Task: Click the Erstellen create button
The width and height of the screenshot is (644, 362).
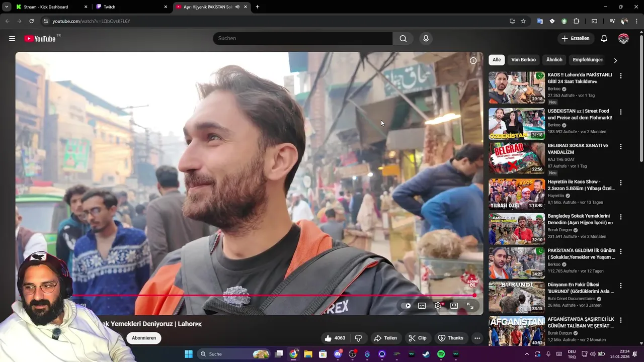Action: (576, 39)
